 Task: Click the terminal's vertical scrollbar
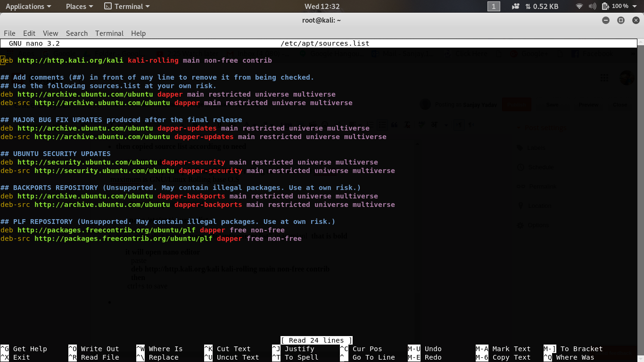(x=641, y=200)
